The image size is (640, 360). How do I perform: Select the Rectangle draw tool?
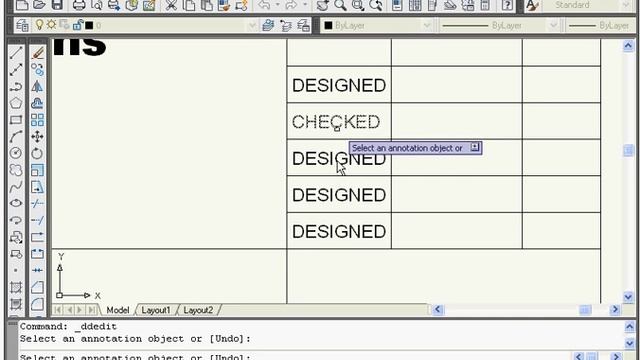point(16,120)
